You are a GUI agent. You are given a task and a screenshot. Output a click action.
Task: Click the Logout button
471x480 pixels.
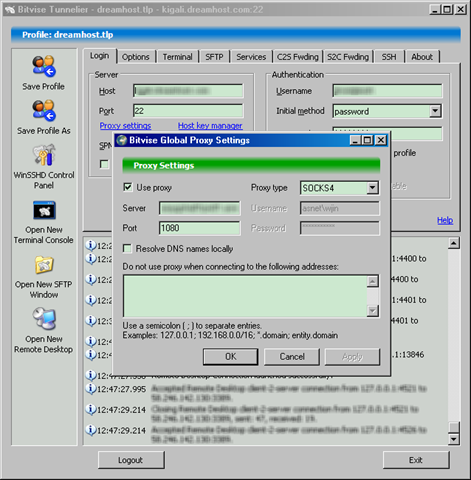pos(131,460)
